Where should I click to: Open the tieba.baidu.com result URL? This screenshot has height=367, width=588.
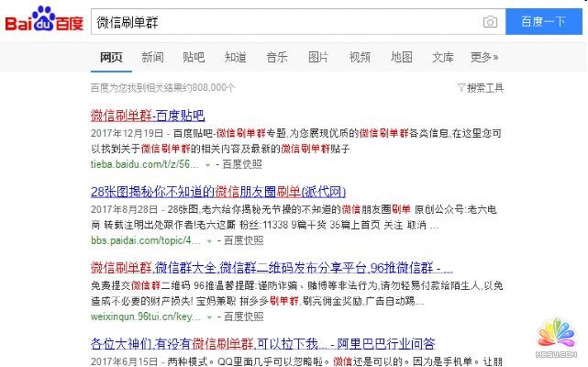[145, 164]
